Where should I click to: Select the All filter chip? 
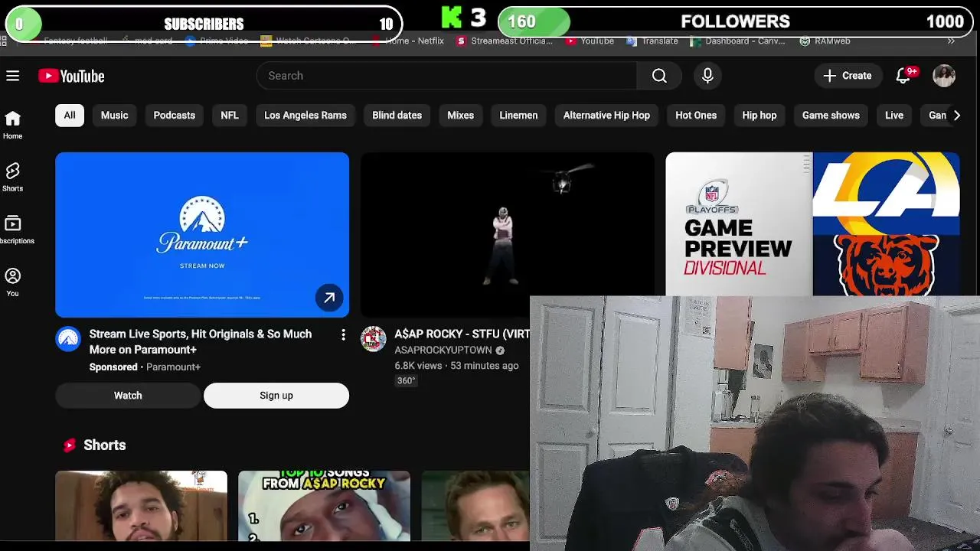70,116
